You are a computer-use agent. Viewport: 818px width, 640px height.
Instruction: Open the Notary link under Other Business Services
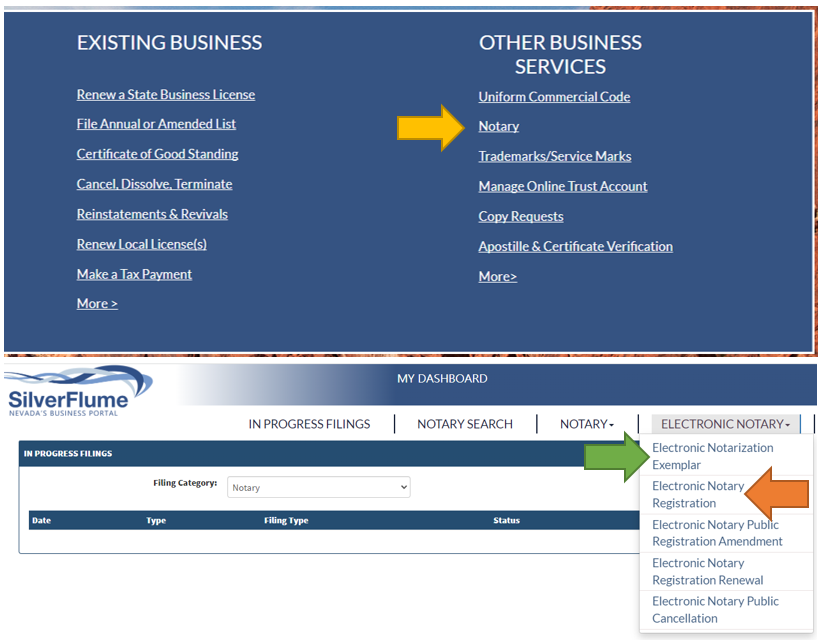coord(498,126)
